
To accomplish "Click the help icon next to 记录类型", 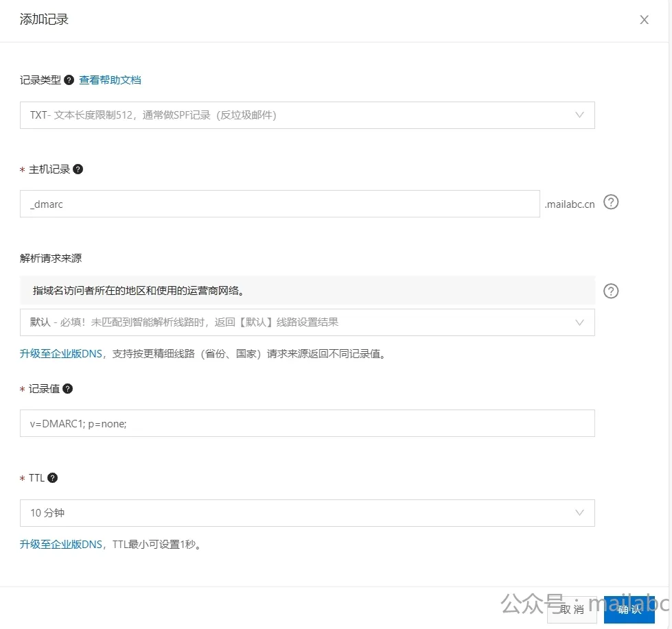I will (x=69, y=80).
